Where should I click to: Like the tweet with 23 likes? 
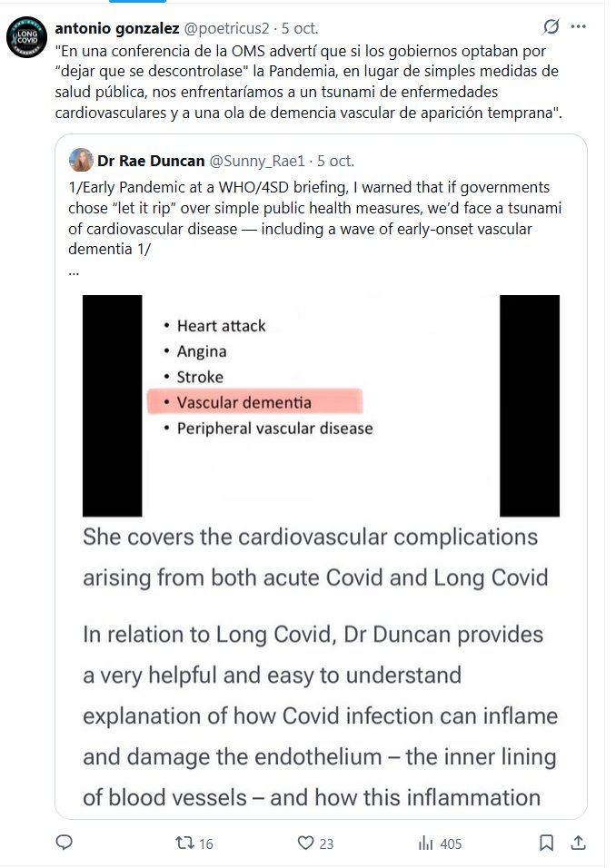click(304, 843)
